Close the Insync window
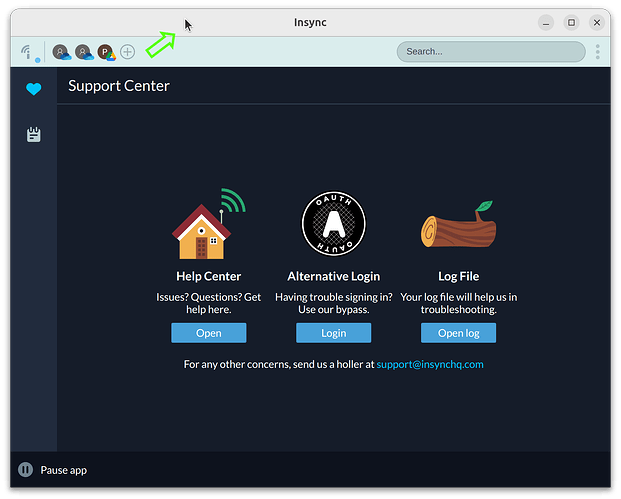The width and height of the screenshot is (621, 499). (597, 23)
